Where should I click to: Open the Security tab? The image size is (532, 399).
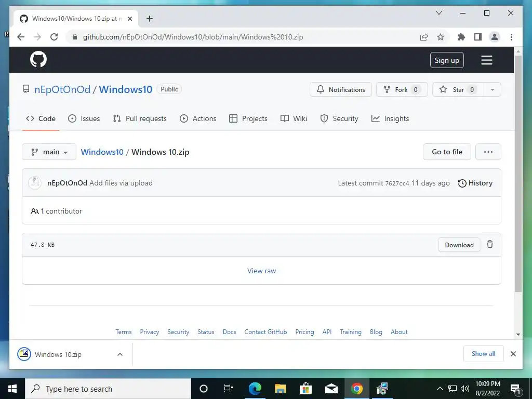(x=339, y=118)
